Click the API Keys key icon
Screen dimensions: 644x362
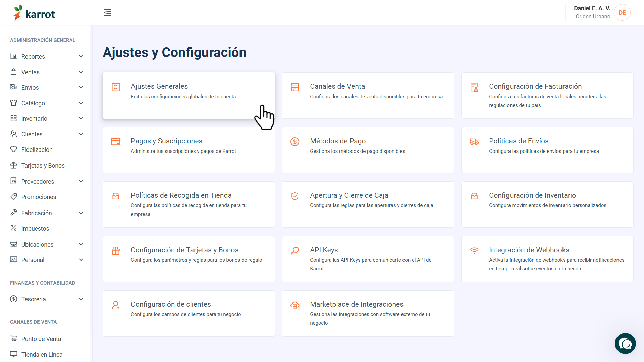coord(295,251)
